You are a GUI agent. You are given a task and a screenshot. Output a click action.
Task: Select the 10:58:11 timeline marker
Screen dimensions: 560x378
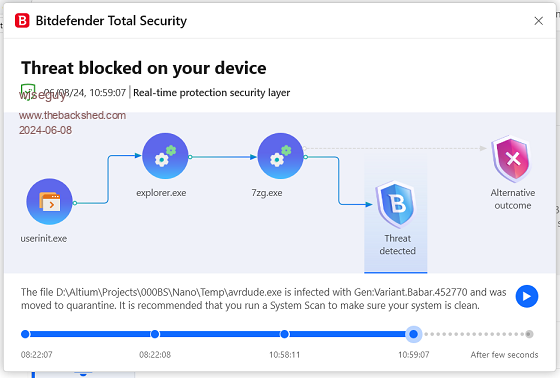[284, 334]
